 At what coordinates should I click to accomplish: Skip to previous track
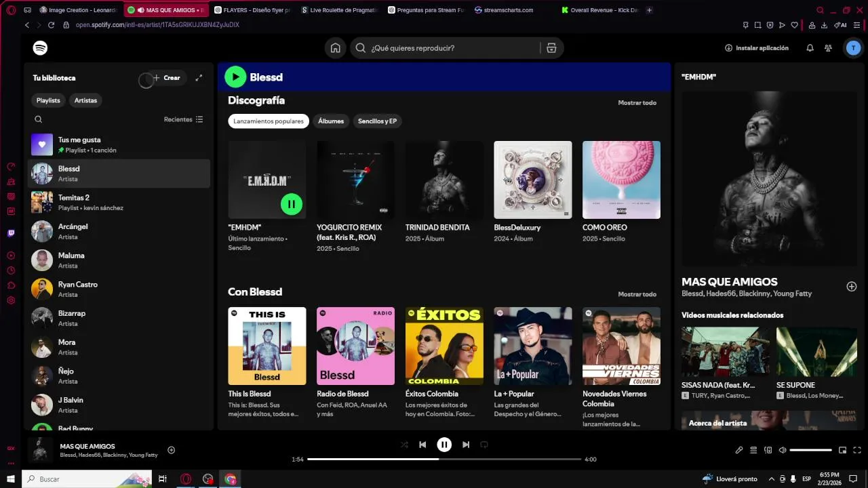pos(422,445)
